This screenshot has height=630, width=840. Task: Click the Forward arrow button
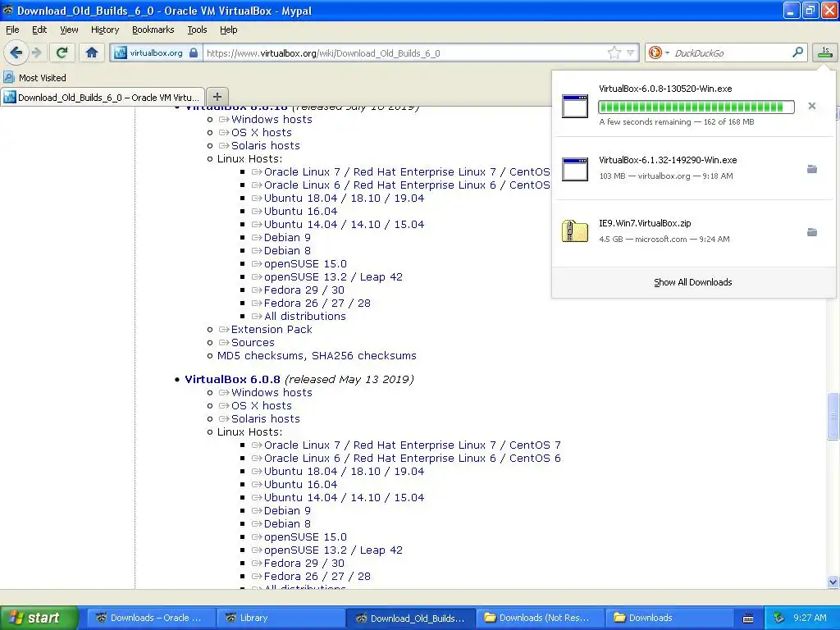36,52
